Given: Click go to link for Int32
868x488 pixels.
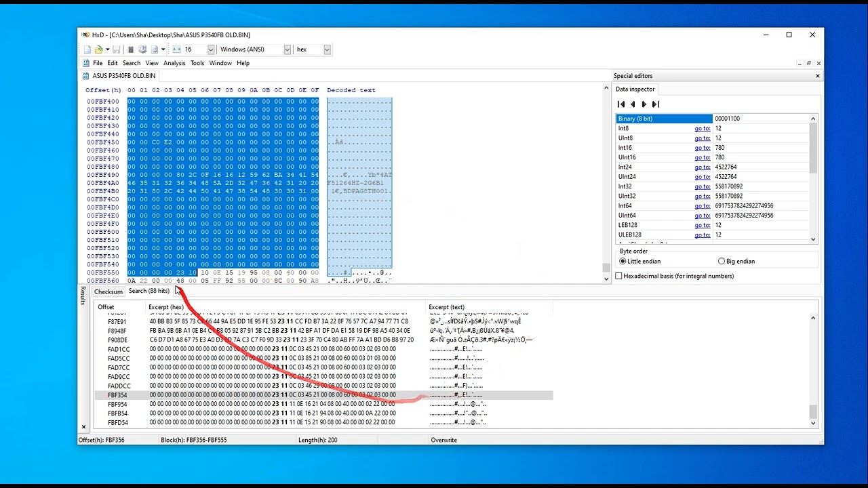Looking at the screenshot, I should point(703,186).
